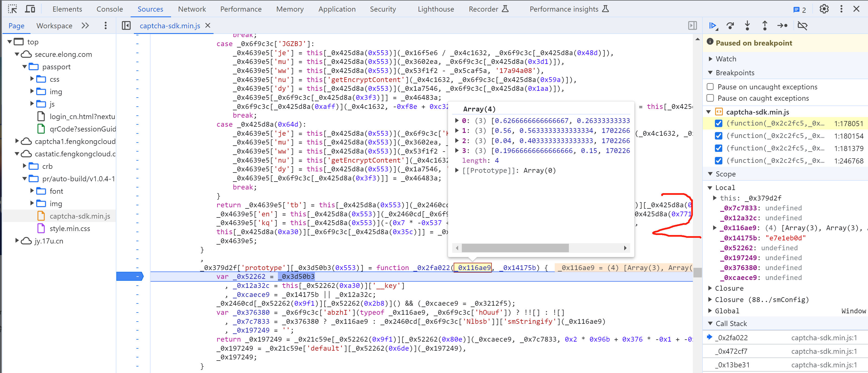868x373 pixels.
Task: Click popup scrollbar left arrow
Action: (x=457, y=248)
